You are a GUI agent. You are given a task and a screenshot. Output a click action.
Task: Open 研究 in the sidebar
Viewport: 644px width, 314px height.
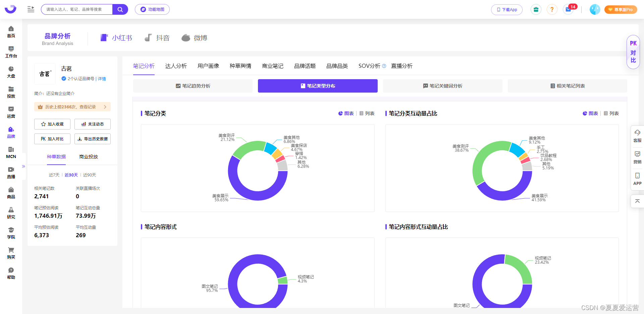(x=11, y=213)
